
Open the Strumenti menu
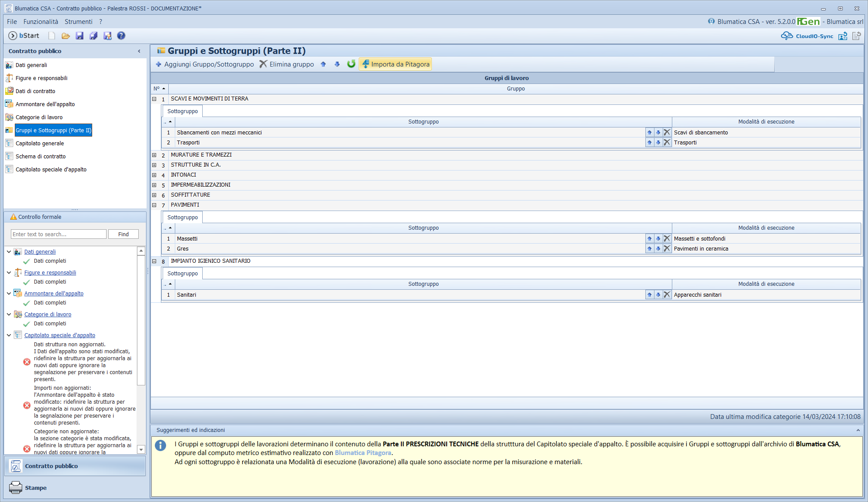click(79, 22)
